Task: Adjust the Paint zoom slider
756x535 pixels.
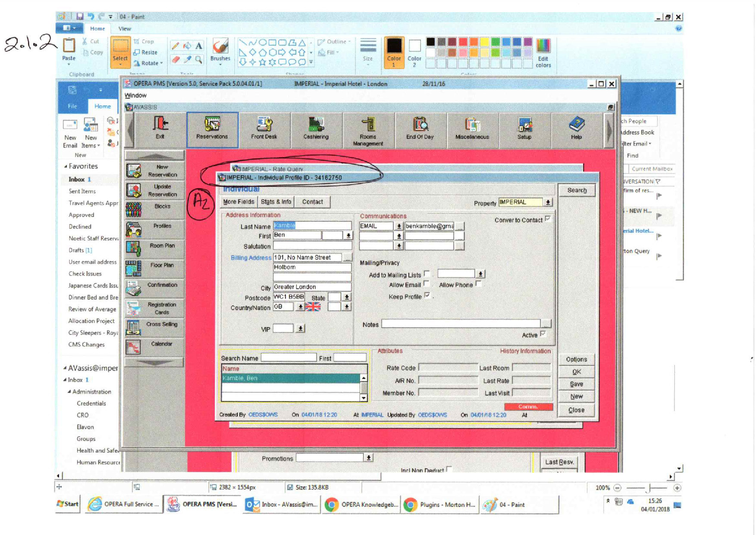Action: pos(649,488)
